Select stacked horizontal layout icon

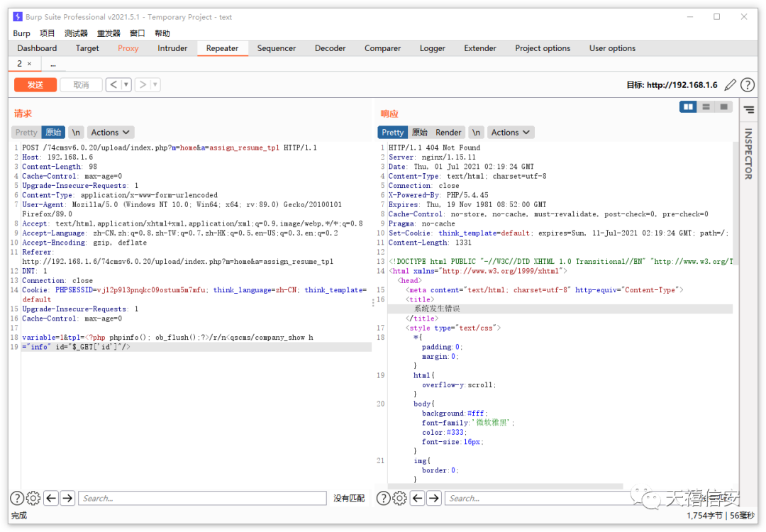coord(706,106)
